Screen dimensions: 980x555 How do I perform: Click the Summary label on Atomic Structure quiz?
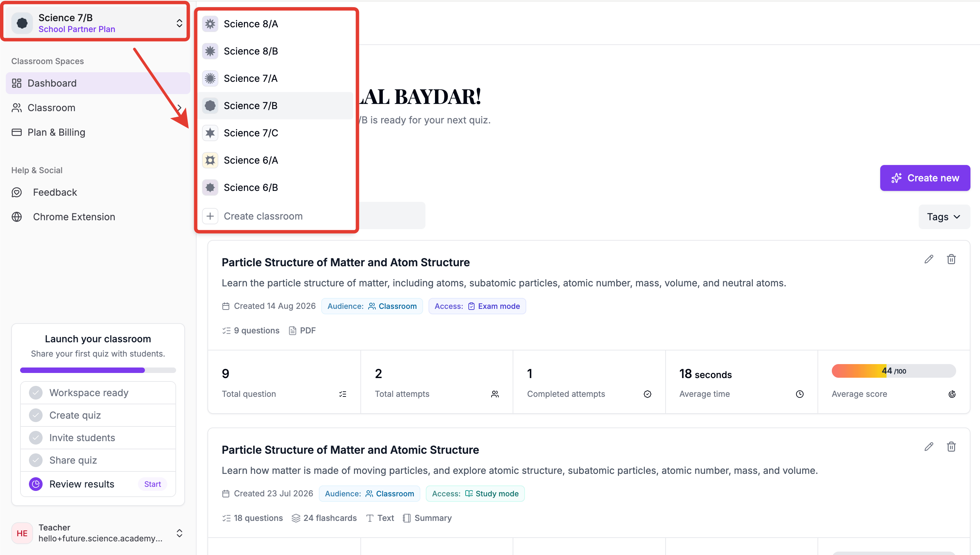pyautogui.click(x=427, y=518)
